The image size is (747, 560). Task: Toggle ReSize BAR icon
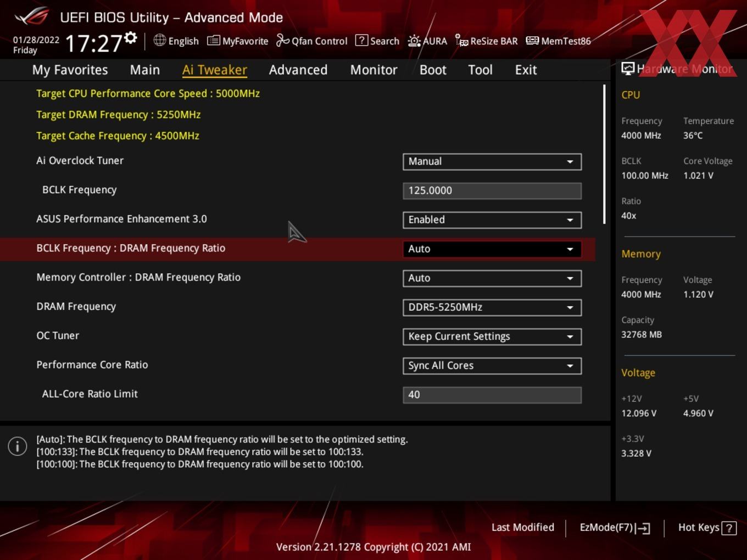[461, 40]
